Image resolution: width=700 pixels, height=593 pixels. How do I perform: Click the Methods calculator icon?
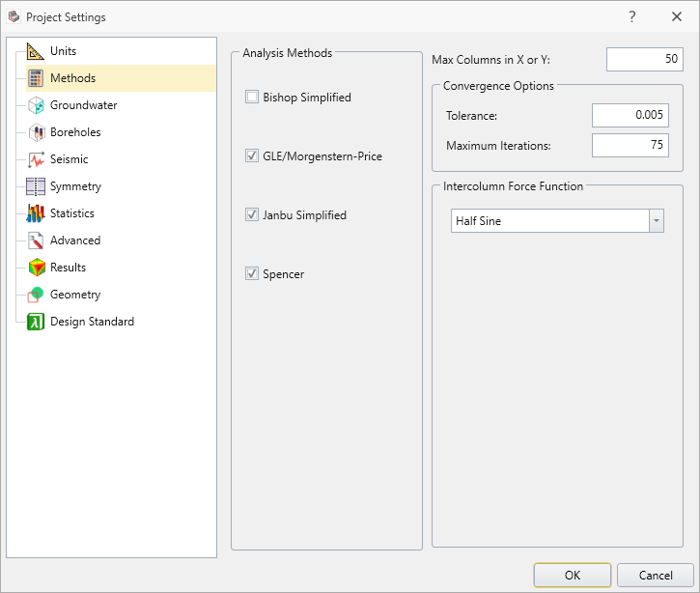[x=36, y=78]
